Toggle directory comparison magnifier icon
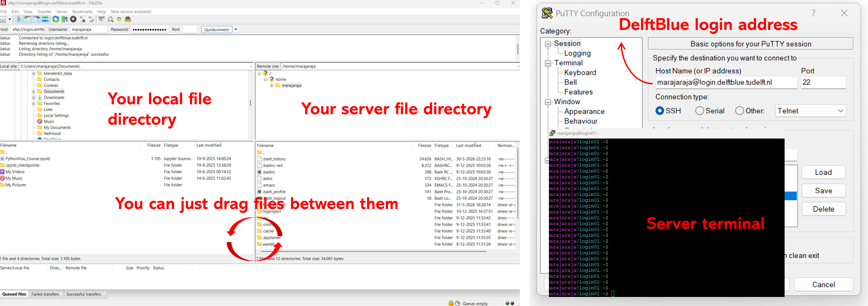868x306 pixels. 110,19
